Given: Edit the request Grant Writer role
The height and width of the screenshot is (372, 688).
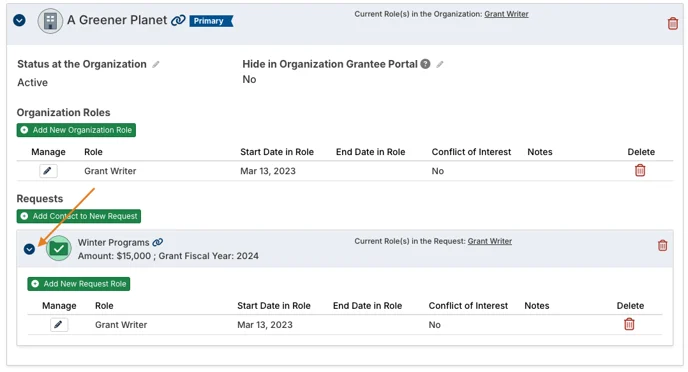Looking at the screenshot, I should coord(59,325).
